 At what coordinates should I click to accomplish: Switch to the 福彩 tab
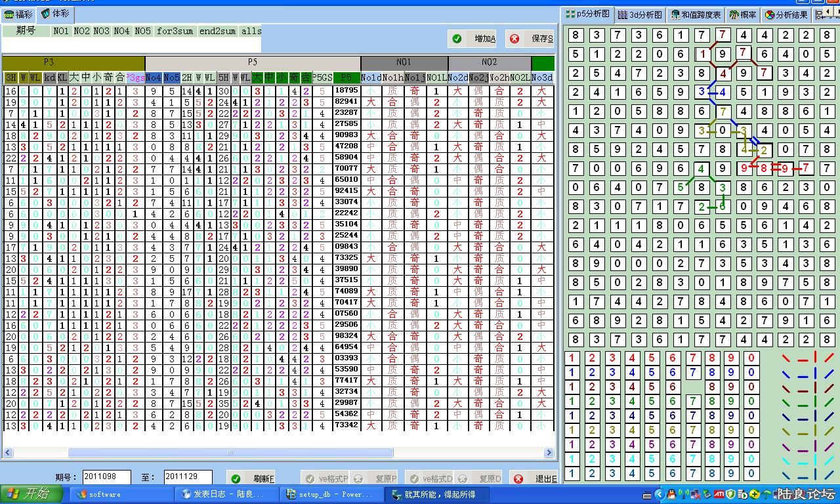[x=18, y=14]
